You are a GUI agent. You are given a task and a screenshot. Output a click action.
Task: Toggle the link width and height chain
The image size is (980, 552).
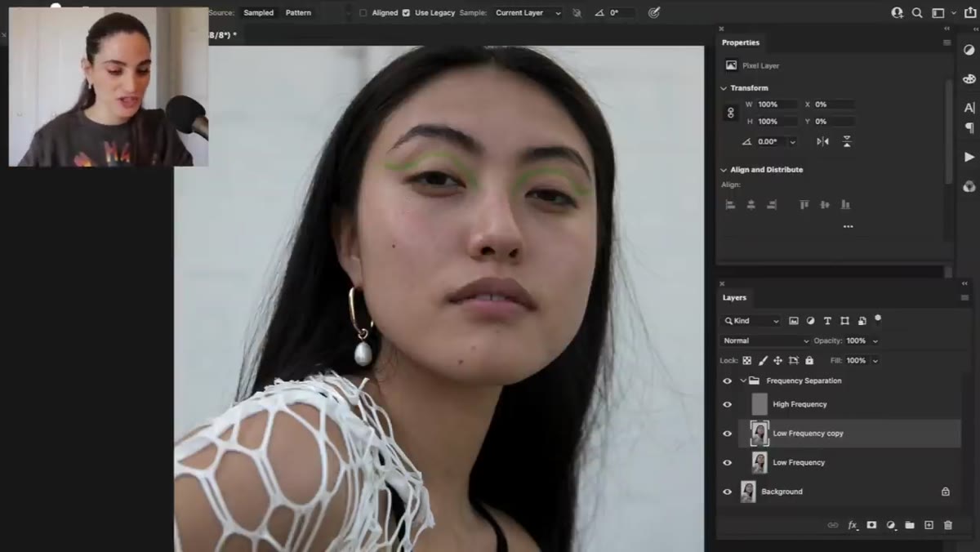(x=731, y=113)
